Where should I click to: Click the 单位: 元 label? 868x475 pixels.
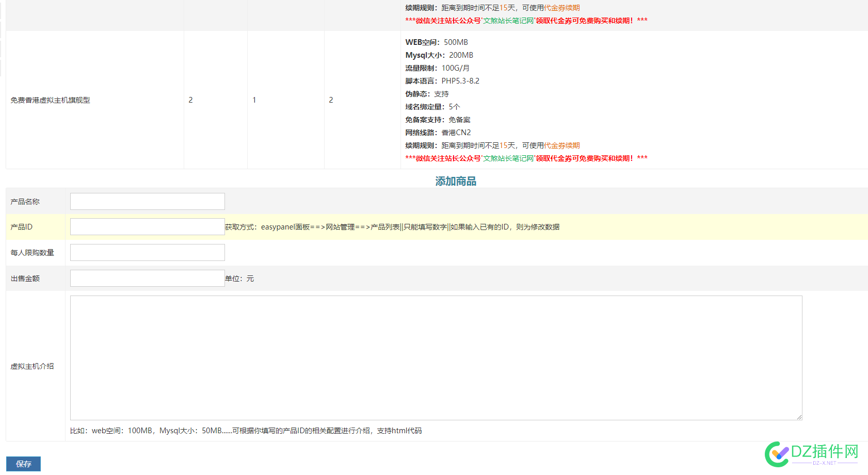pyautogui.click(x=239, y=279)
